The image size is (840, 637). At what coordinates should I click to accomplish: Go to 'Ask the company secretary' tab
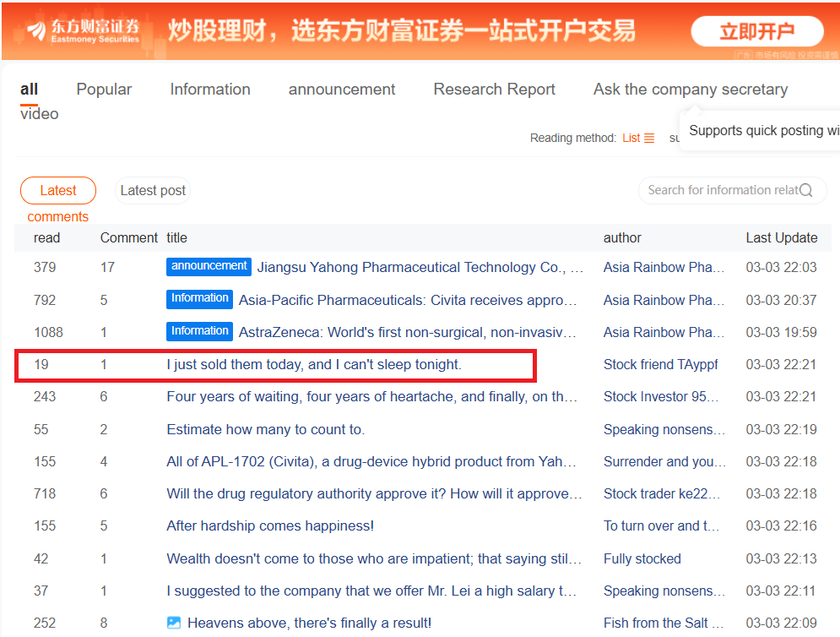tap(690, 90)
